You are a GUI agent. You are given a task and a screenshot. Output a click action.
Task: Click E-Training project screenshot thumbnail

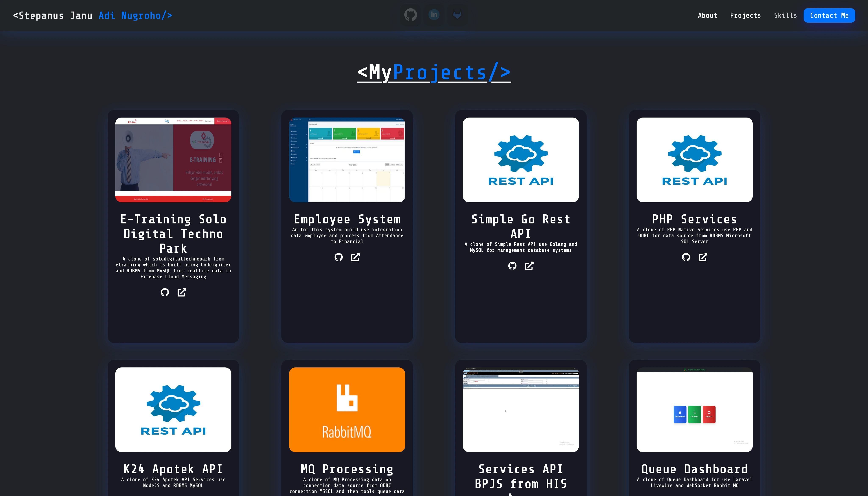(x=173, y=160)
